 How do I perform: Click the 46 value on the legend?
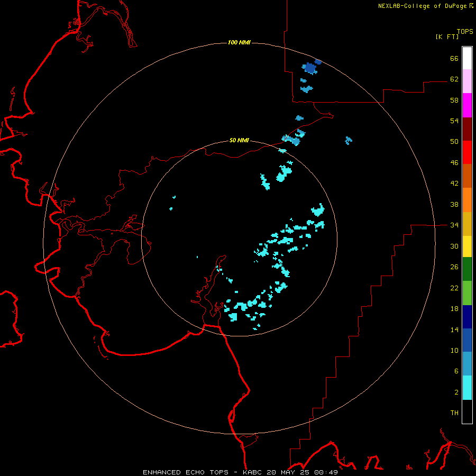[454, 163]
